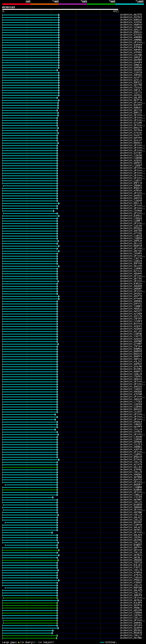Click hit label UniRef100_A7AMY6

(x=131, y=572)
